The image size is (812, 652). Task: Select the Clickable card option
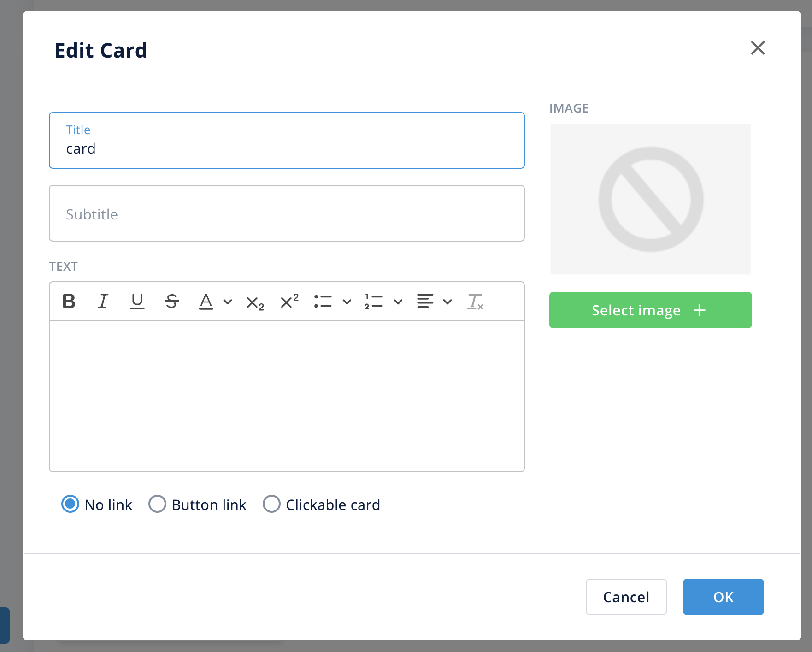271,504
